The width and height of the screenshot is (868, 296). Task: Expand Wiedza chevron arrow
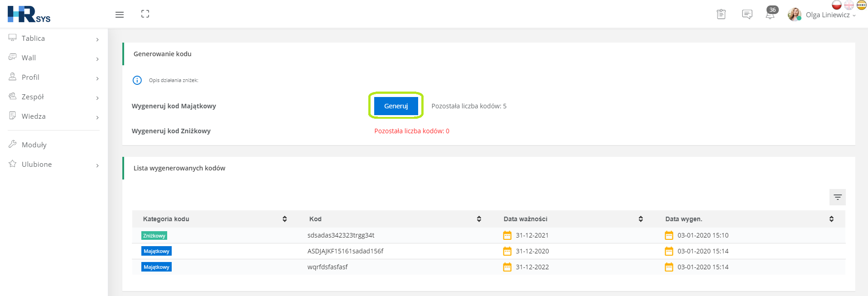(x=97, y=117)
